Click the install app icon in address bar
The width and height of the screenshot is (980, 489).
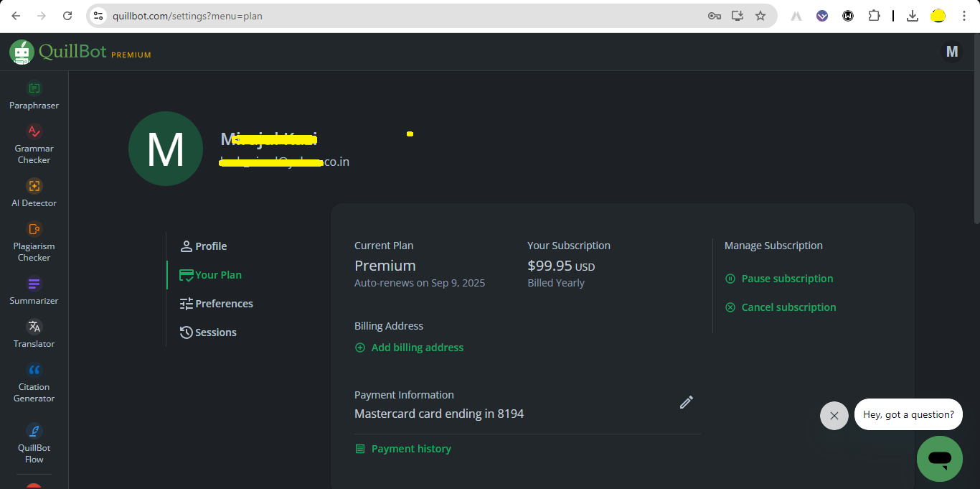737,16
